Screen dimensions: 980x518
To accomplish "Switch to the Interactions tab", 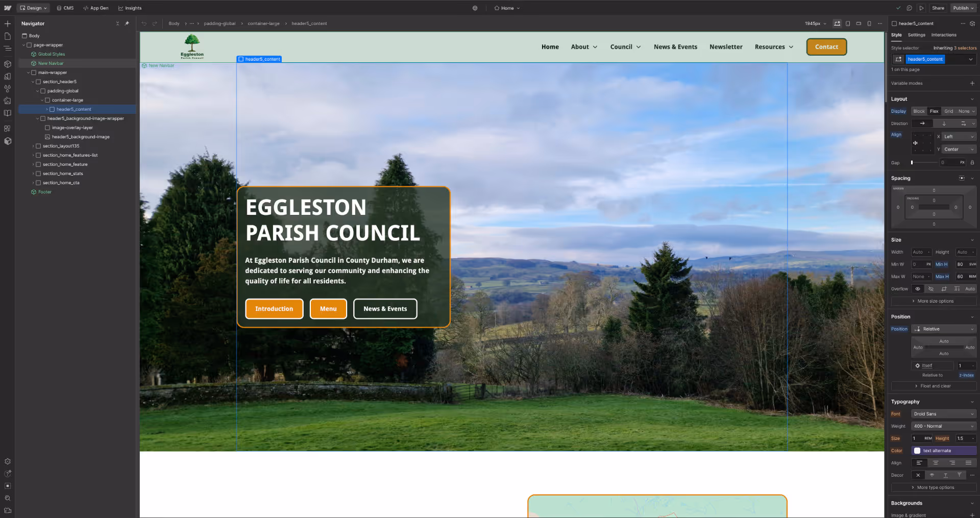I will click(944, 35).
